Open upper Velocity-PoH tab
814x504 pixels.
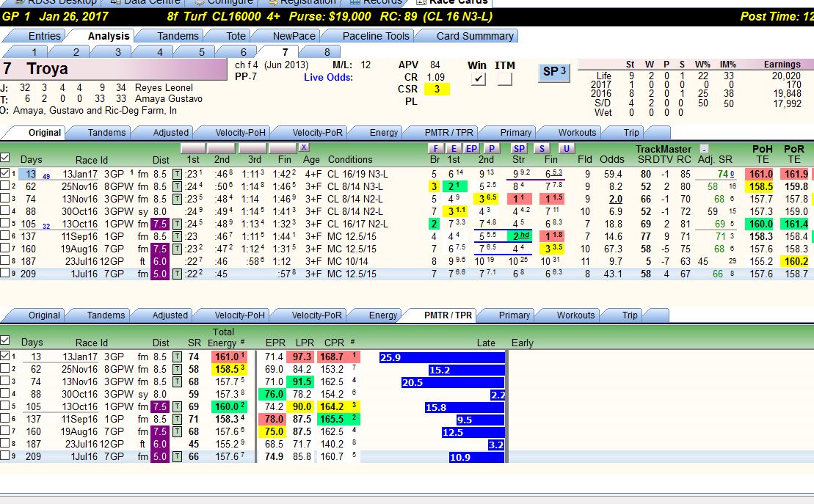tap(240, 132)
